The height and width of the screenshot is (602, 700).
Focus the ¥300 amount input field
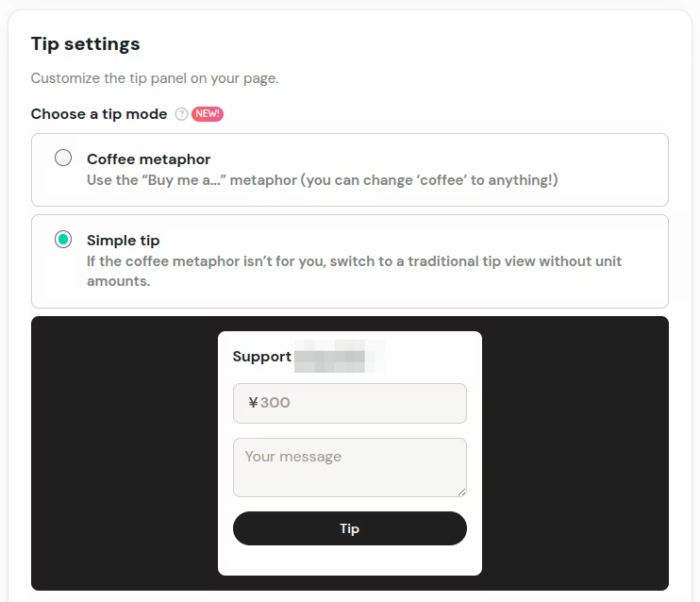[x=368, y=403]
